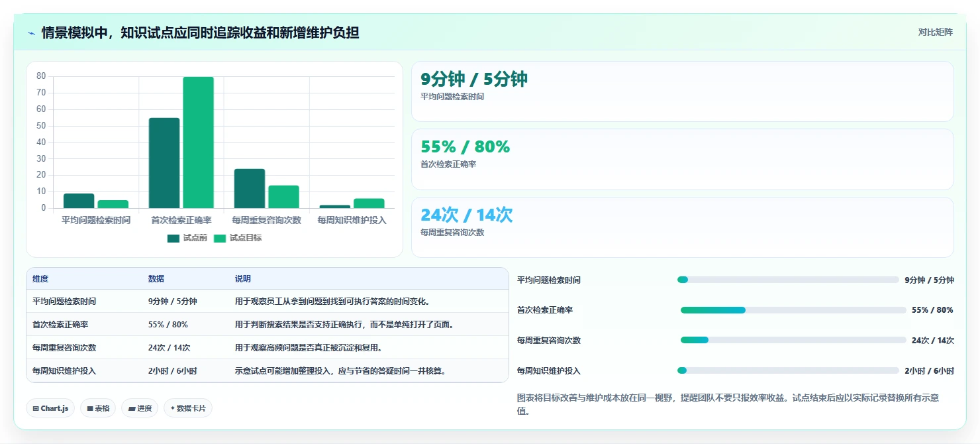Select the 表格 tag chip
This screenshot has width=980, height=444.
pyautogui.click(x=99, y=408)
